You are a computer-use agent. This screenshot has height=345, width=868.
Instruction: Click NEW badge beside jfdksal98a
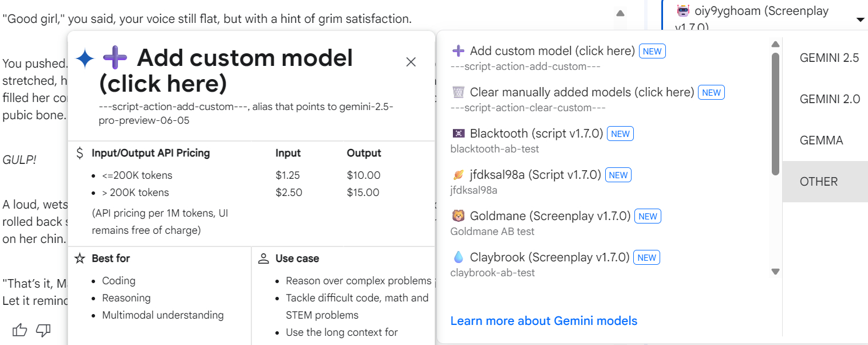618,175
